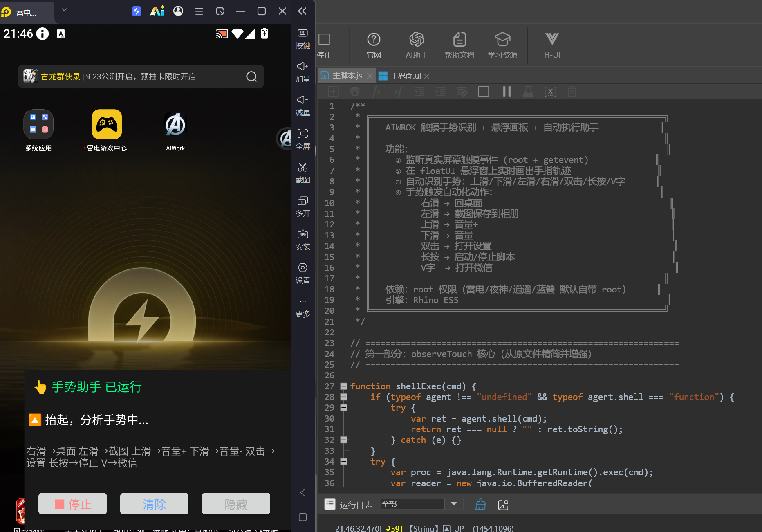Click the info icon next to clock

[x=42, y=34]
